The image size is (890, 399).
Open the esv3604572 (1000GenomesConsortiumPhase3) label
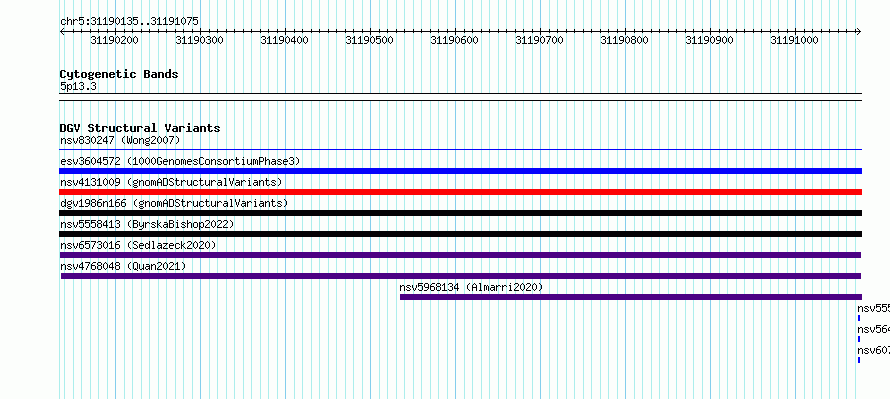coord(180,161)
